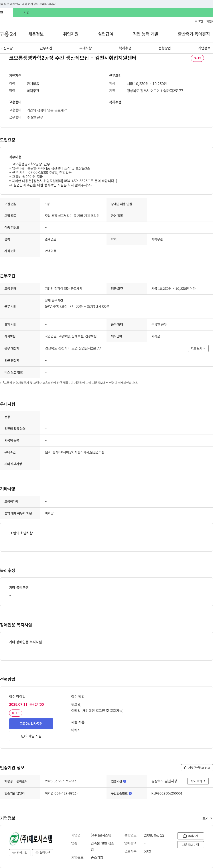Screen dimensions: 213x868
Task: Select the 업무내용 job description line
Action: coord(49,168)
